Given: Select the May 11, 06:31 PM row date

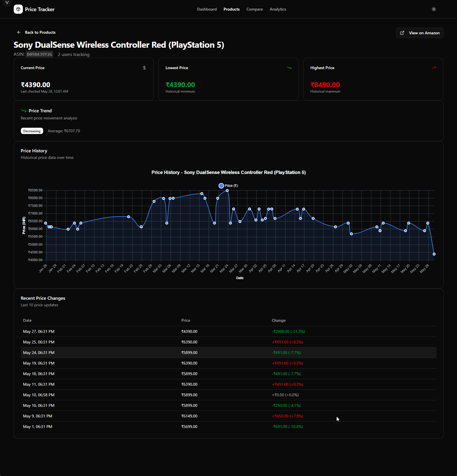Looking at the screenshot, I should coord(39,384).
